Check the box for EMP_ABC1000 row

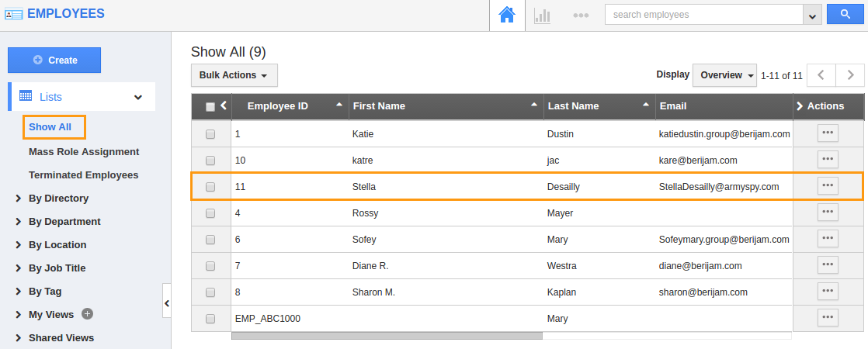pyautogui.click(x=210, y=319)
